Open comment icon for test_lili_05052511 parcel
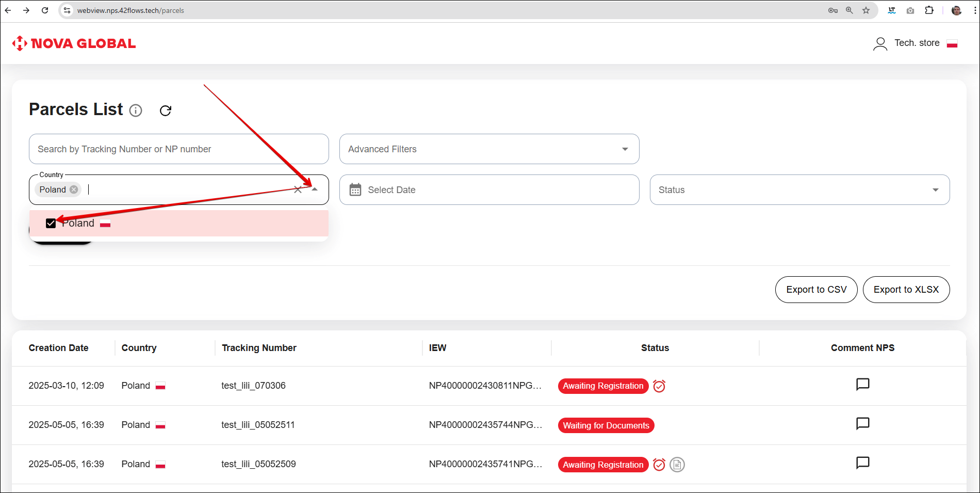Screen dimensions: 980x493 point(862,424)
